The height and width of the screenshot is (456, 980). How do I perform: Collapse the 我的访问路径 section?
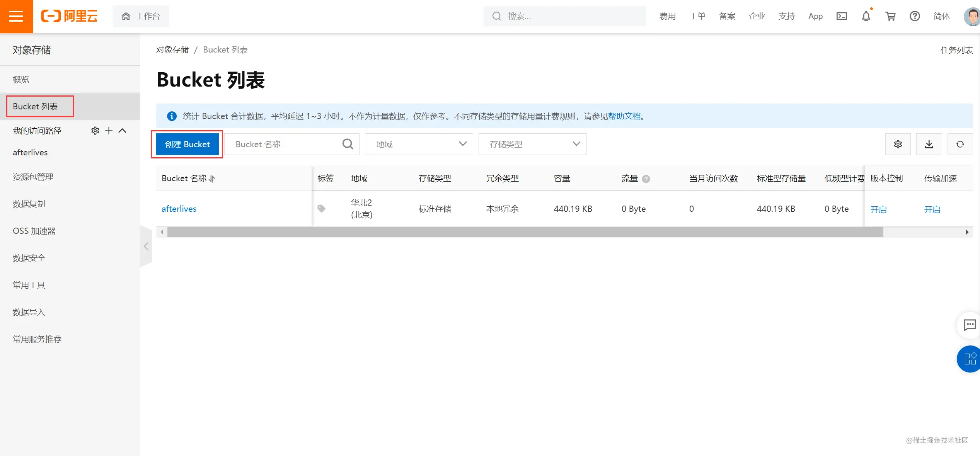click(122, 131)
